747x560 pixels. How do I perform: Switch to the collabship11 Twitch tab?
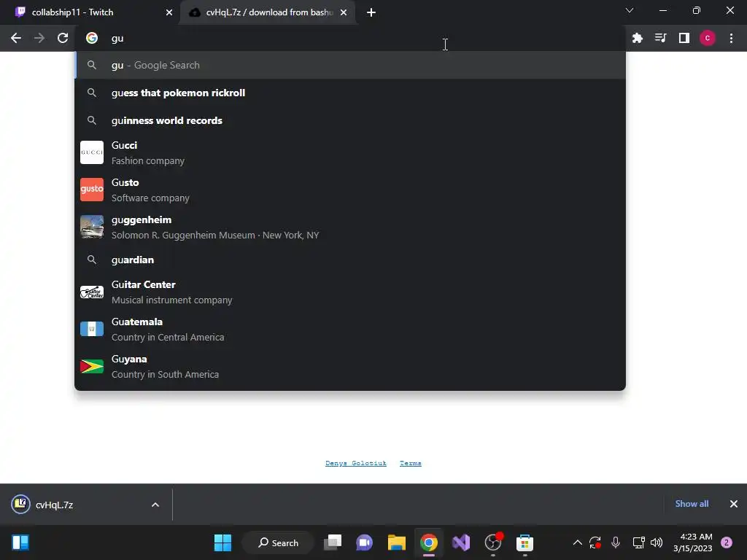(x=90, y=12)
